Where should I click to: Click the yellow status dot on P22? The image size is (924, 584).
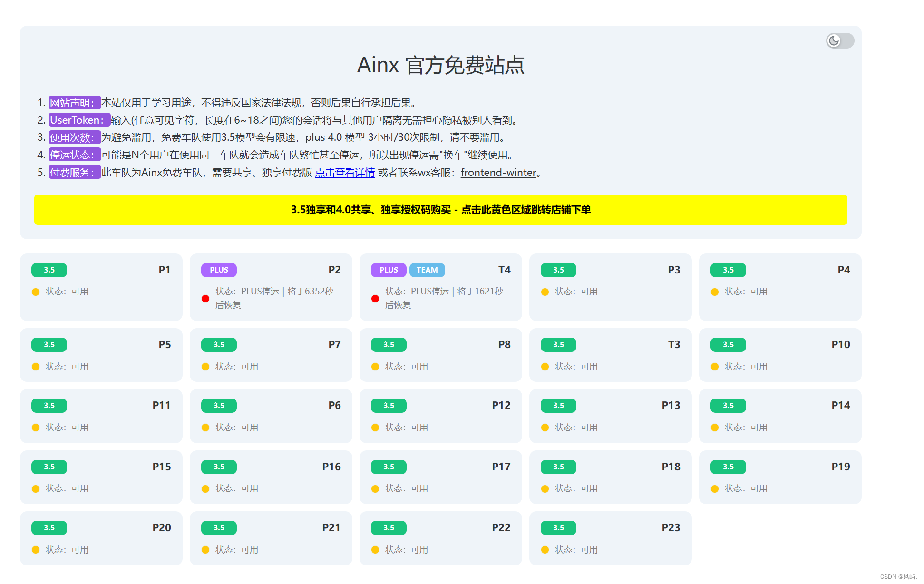(x=375, y=550)
